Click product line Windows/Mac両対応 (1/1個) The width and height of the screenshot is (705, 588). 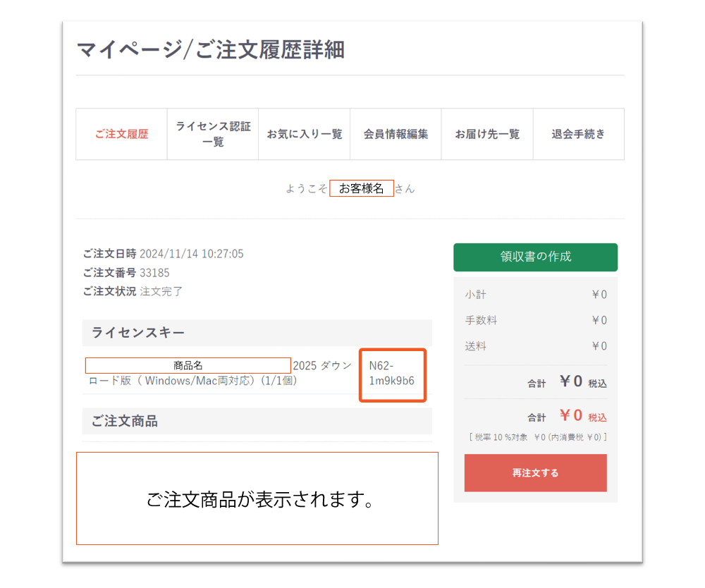[x=193, y=381]
